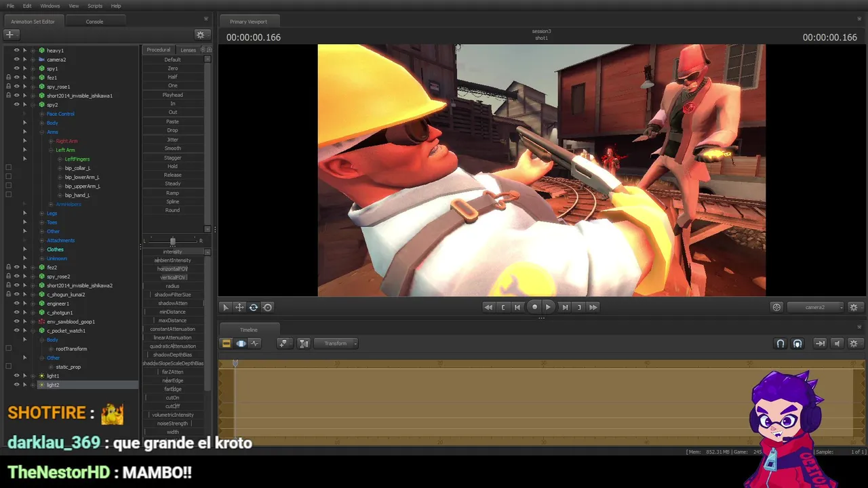The width and height of the screenshot is (868, 488).
Task: Apply the Round preset
Action: 173,210
